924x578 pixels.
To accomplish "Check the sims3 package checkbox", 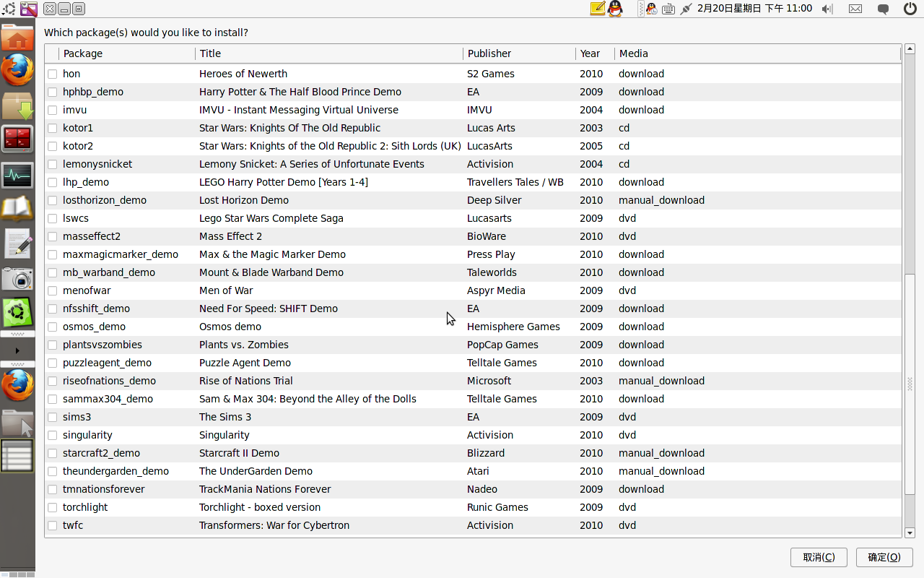I will click(x=53, y=417).
